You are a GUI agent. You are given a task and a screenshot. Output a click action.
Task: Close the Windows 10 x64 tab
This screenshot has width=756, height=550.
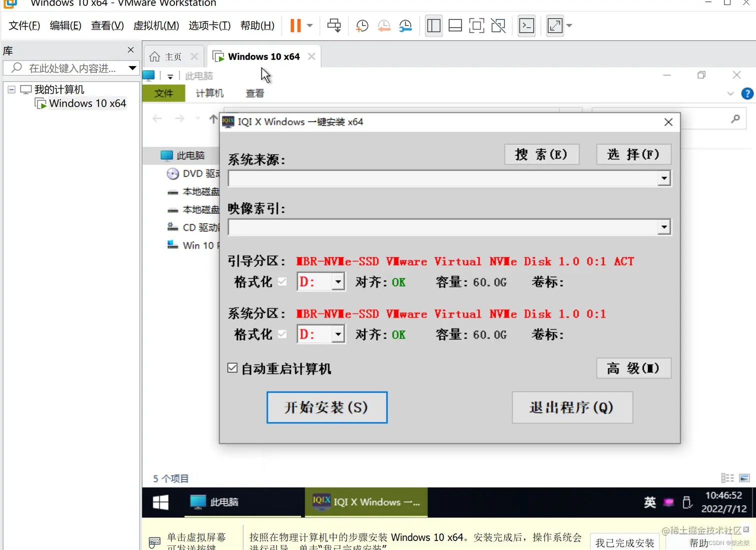tap(311, 57)
